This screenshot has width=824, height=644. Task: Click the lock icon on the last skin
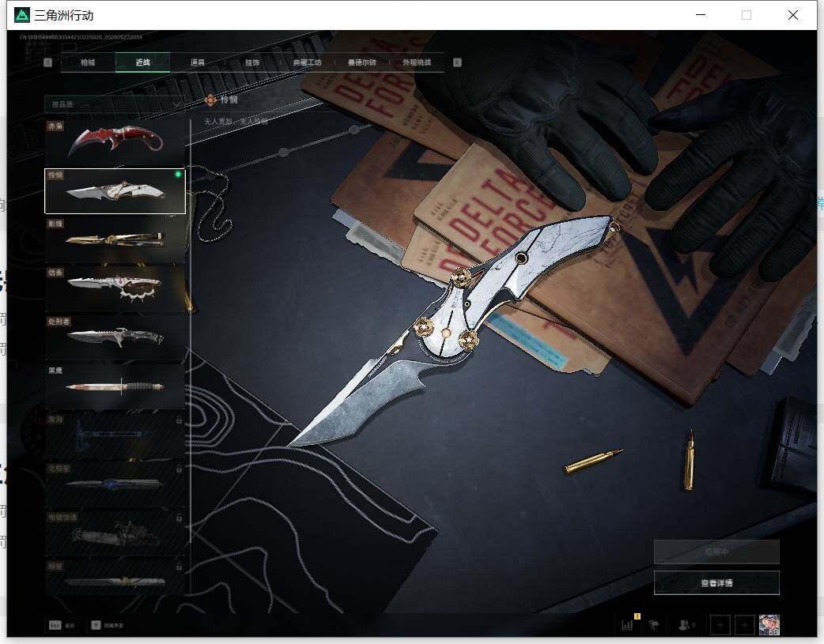pyautogui.click(x=179, y=567)
